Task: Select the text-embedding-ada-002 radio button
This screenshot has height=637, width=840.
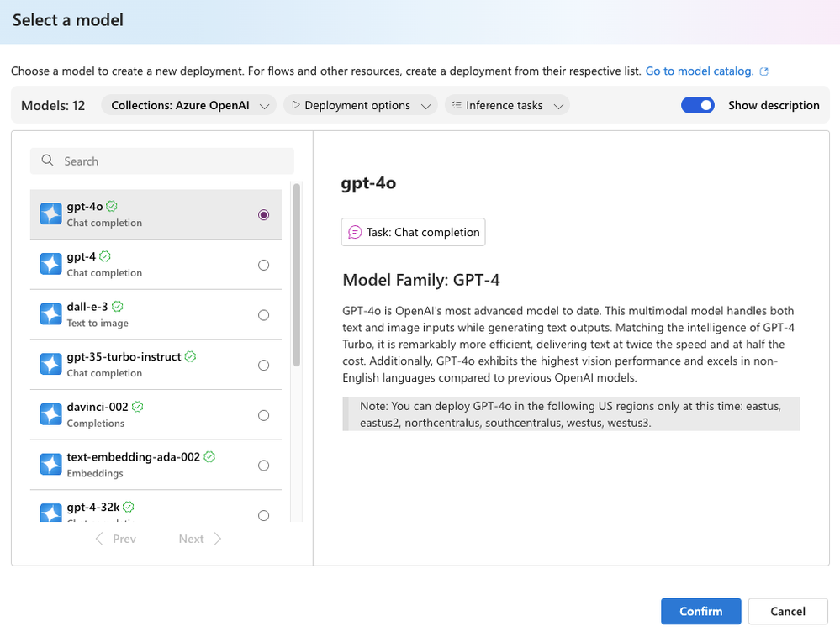Action: (x=263, y=466)
